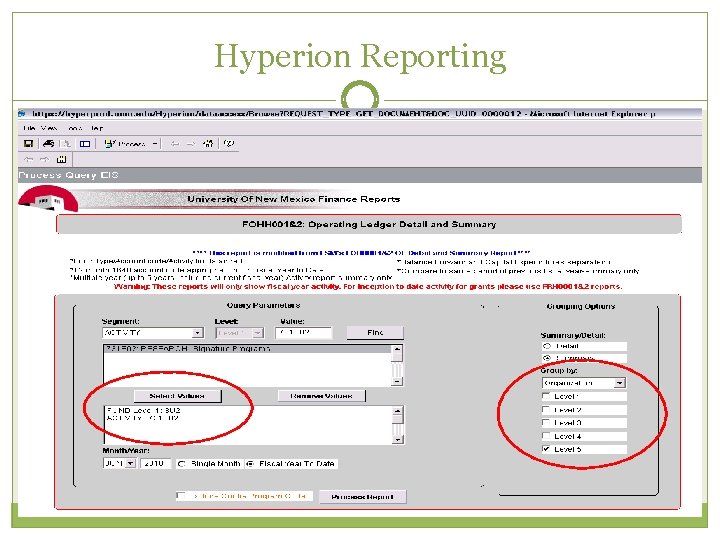The width and height of the screenshot is (720, 540).
Task: Select the Summary radio button
Action: tap(547, 358)
